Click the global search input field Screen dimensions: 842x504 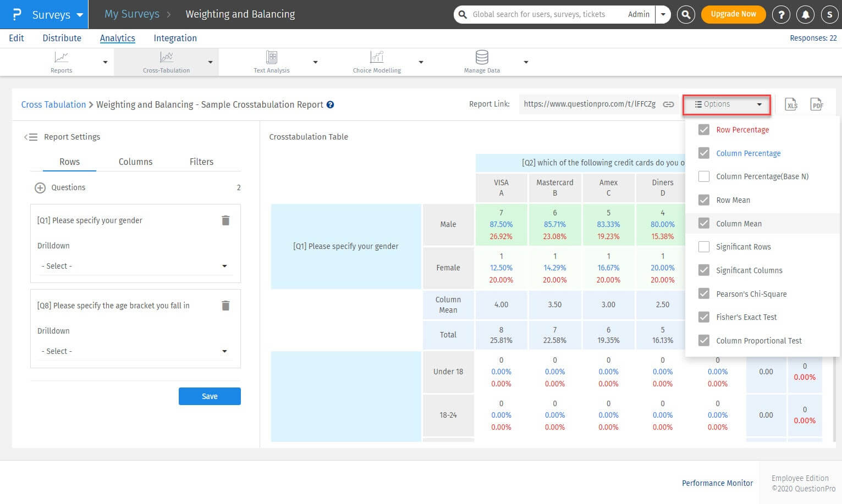(x=539, y=14)
